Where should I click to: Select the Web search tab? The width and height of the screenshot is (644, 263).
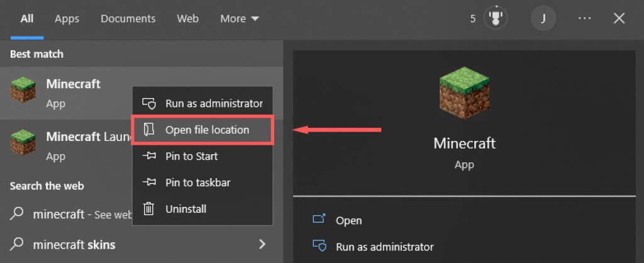pyautogui.click(x=187, y=18)
